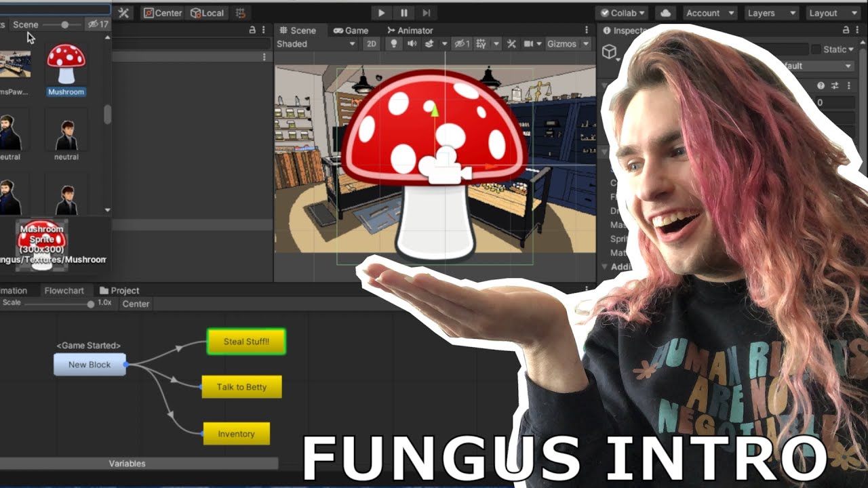
Task: Toggle hidden objects visibility in Scene toolbar
Action: click(x=462, y=43)
